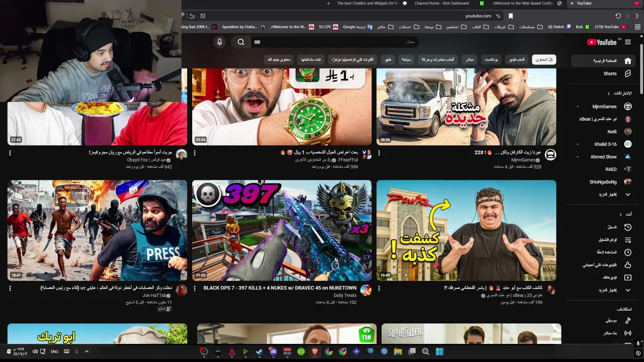
Task: Open File Explorer folder in taskbar
Action: [397, 352]
